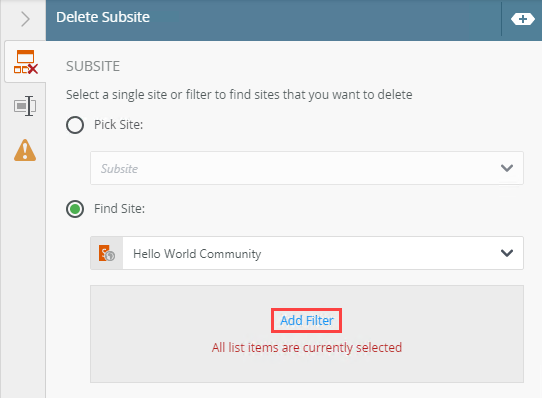The image size is (542, 398).
Task: Click the SUBSITE section heading
Action: coord(93,66)
